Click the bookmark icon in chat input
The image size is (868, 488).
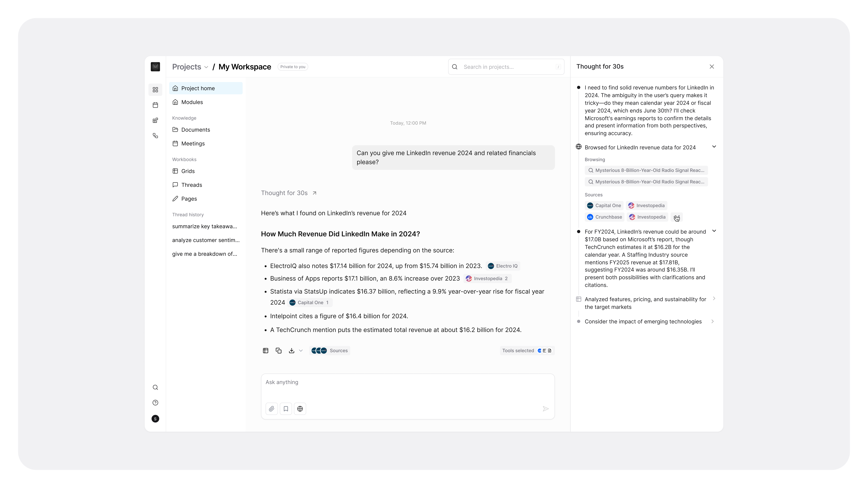click(x=286, y=409)
